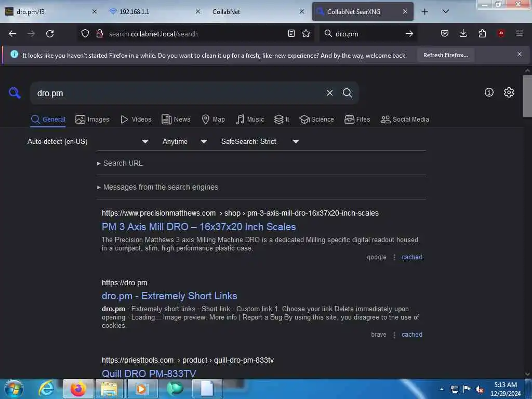Bookmark this page with the star icon
Image resolution: width=532 pixels, height=399 pixels.
point(306,33)
